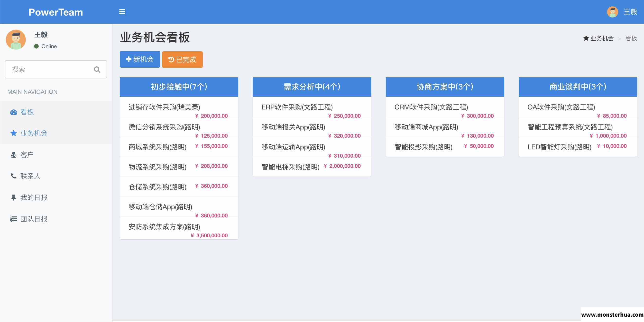
Task: Click the amount ¥ 50,000.00
Action: coord(479,146)
